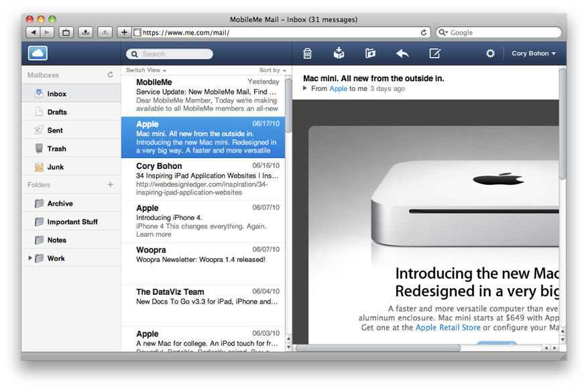Select the Drafts mailbox
Image resolution: width=588 pixels, height=390 pixels.
71,111
